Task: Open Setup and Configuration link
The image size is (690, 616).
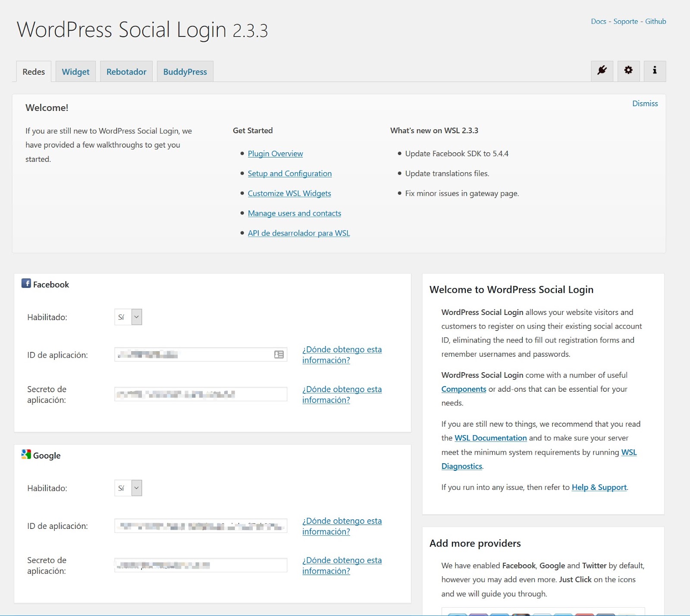Action: (290, 173)
